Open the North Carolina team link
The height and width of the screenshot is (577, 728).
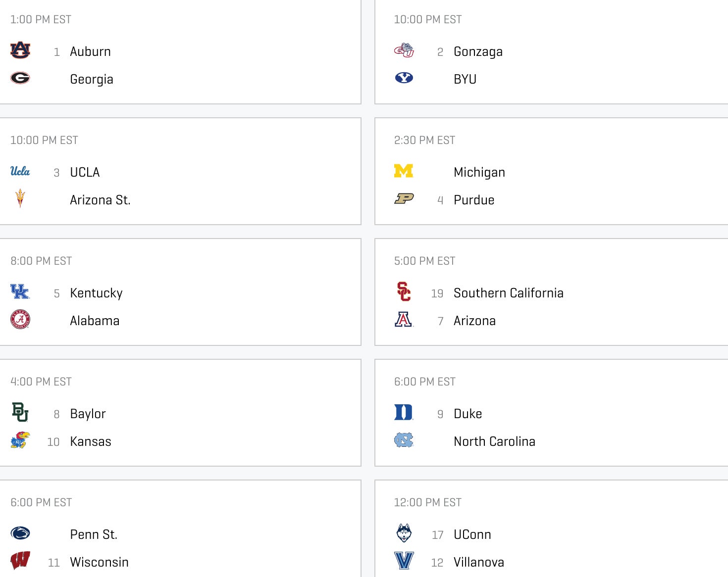[x=494, y=441]
